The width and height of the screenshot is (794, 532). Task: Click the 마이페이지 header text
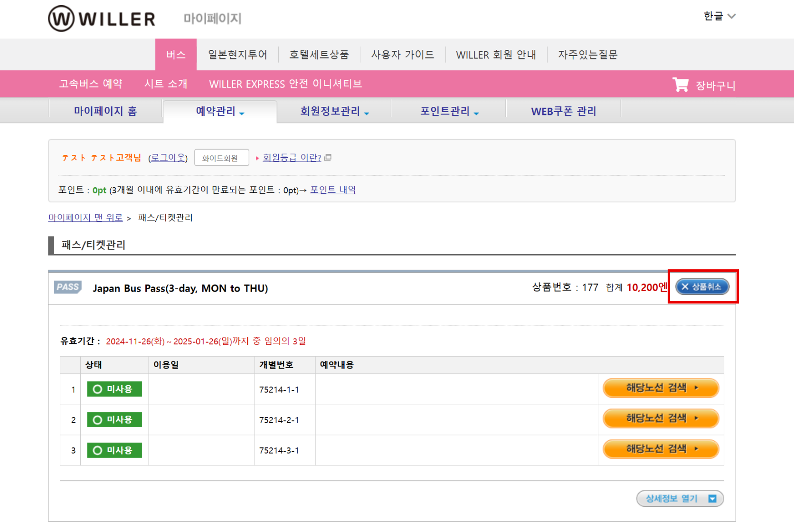tap(213, 19)
